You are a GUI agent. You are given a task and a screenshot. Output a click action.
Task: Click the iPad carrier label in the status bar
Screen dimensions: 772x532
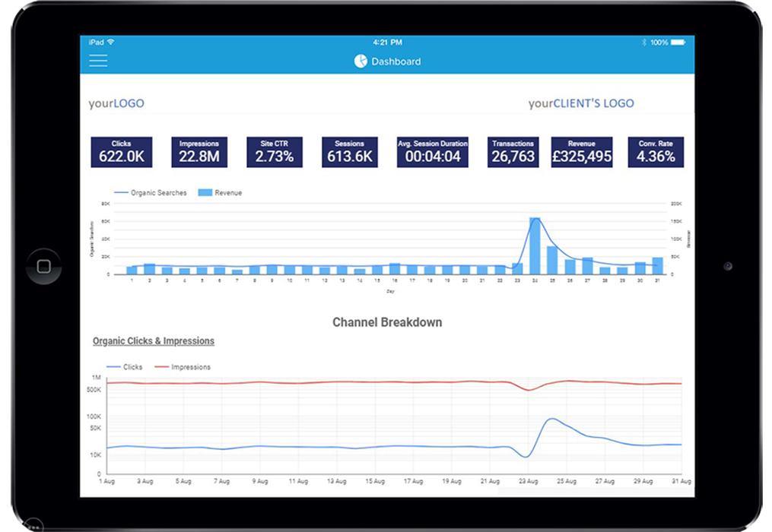click(x=97, y=43)
